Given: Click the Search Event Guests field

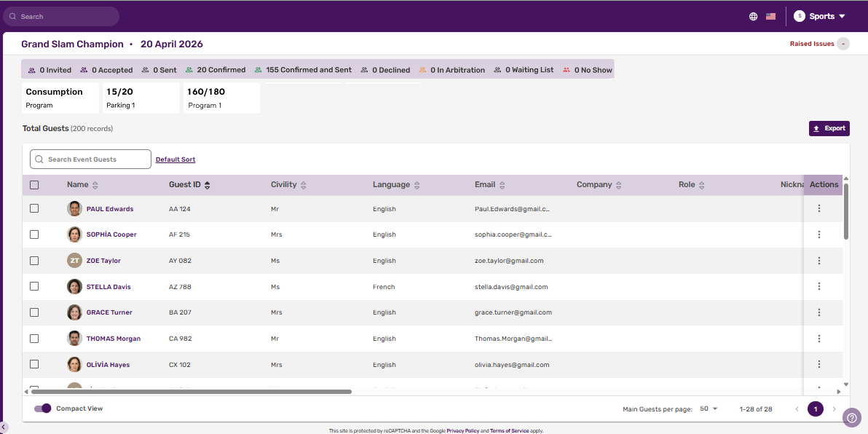Looking at the screenshot, I should click(91, 159).
